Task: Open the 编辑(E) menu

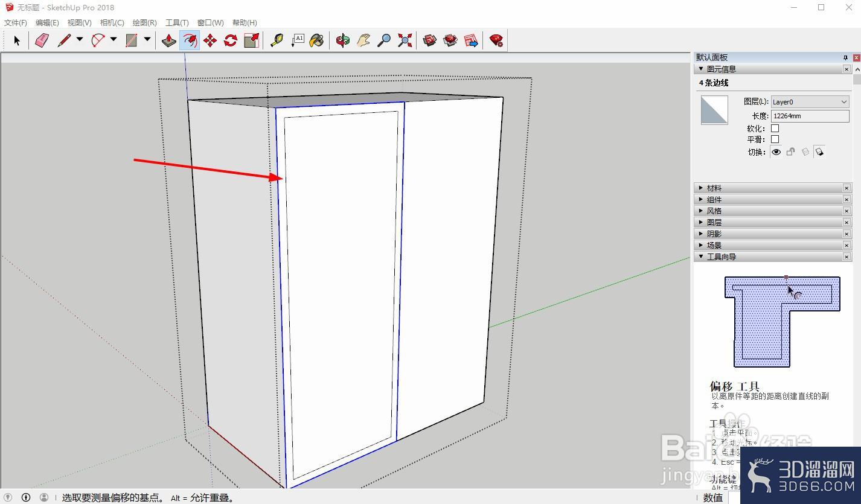Action: click(x=47, y=22)
